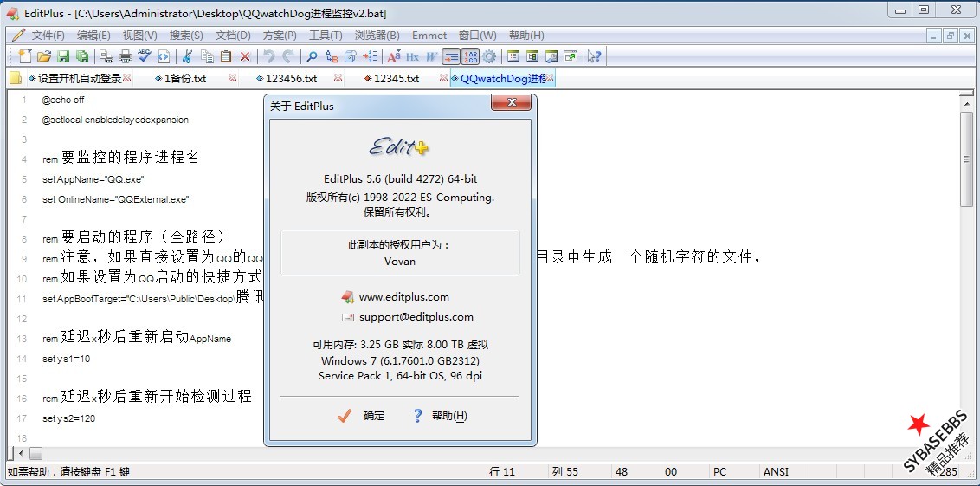Open the www.editplus.com link
The height and width of the screenshot is (486, 980).
pos(403,297)
